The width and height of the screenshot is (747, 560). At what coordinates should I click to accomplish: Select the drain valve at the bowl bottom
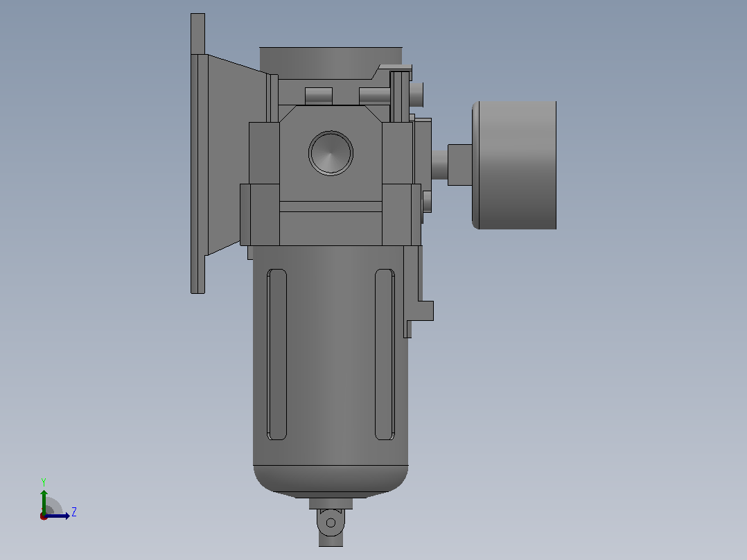click(x=331, y=523)
